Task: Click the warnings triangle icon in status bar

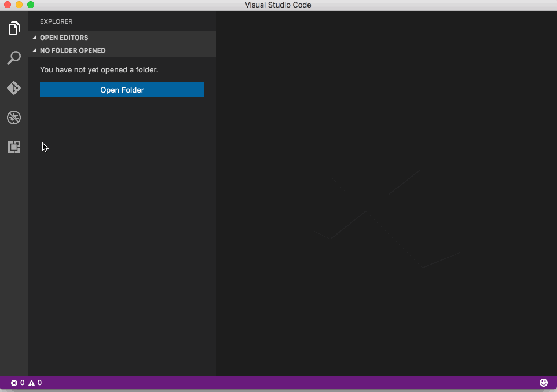Action: pyautogui.click(x=32, y=383)
